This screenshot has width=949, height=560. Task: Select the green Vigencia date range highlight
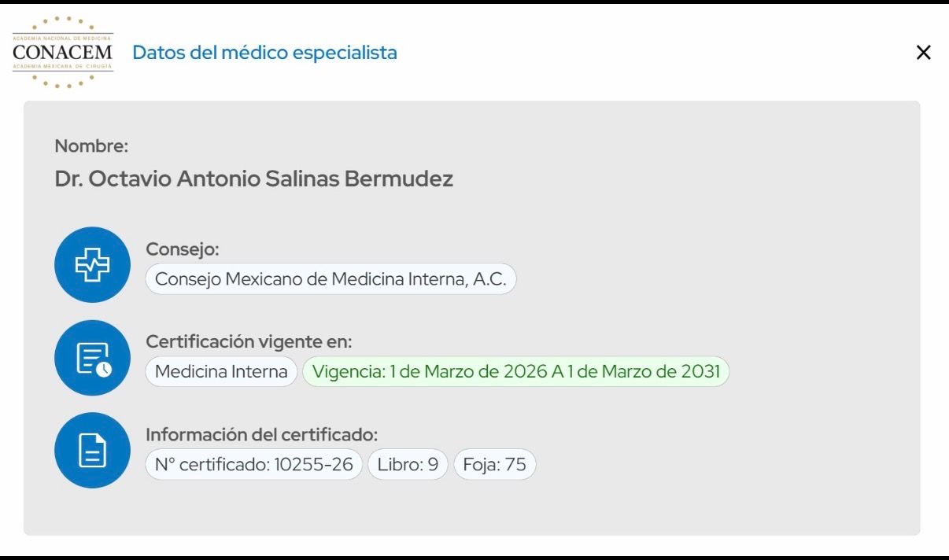click(517, 371)
